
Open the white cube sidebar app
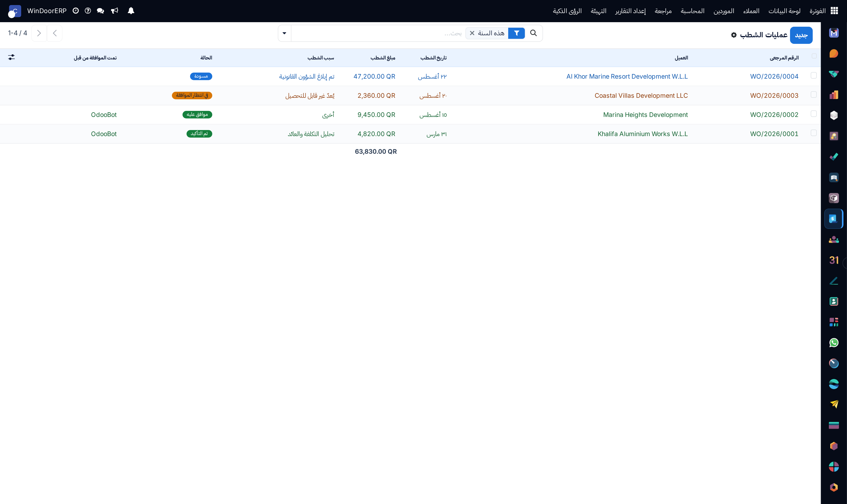834,115
